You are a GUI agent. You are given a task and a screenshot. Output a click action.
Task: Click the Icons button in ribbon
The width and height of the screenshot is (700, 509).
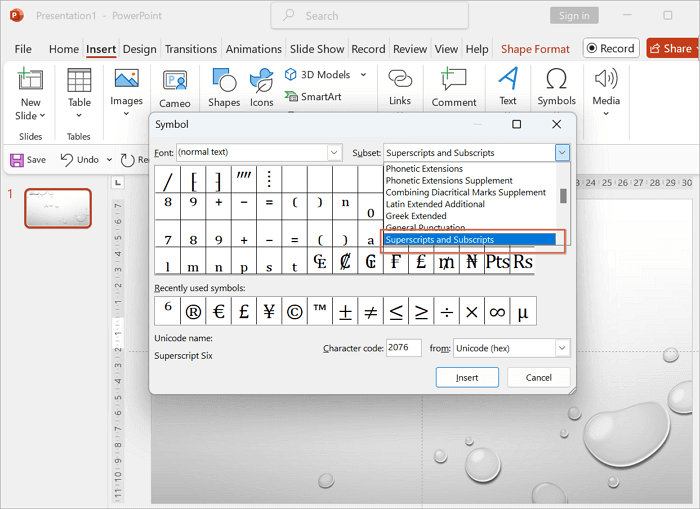point(261,82)
